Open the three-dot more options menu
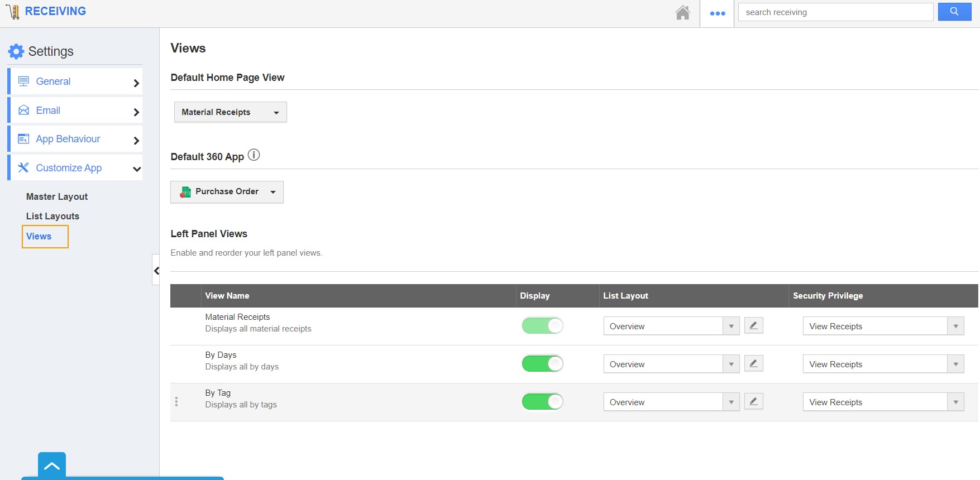This screenshot has width=980, height=480. point(718,13)
